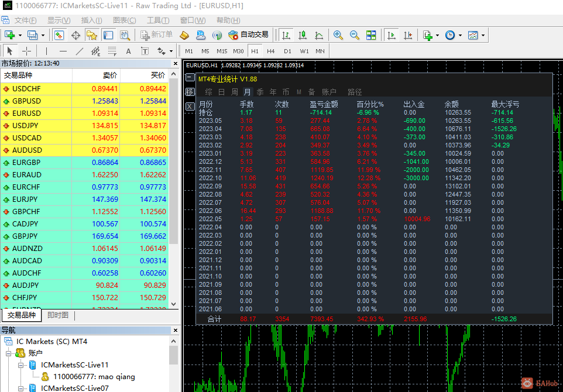Open the chart templates dropdown arrow
The image size is (563, 392).
(x=483, y=35)
